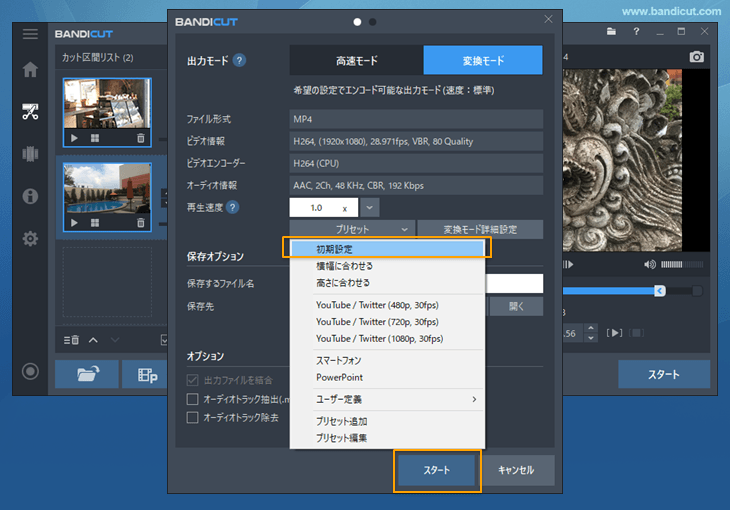Open help question mark in title bar
Viewport: 730px width, 510px height.
pos(636,32)
